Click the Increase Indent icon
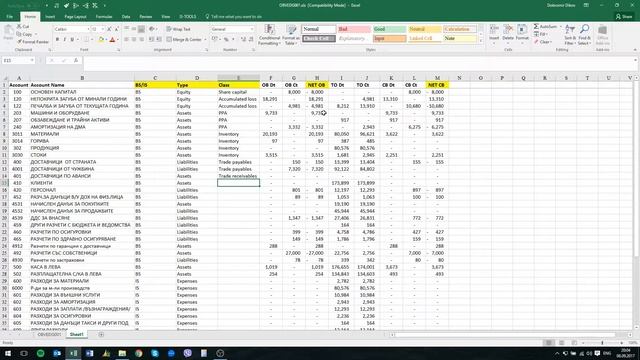The image size is (640, 360). (x=158, y=40)
